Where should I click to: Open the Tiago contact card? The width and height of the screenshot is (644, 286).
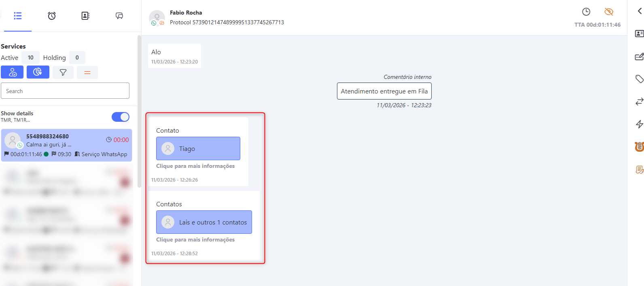point(198,148)
